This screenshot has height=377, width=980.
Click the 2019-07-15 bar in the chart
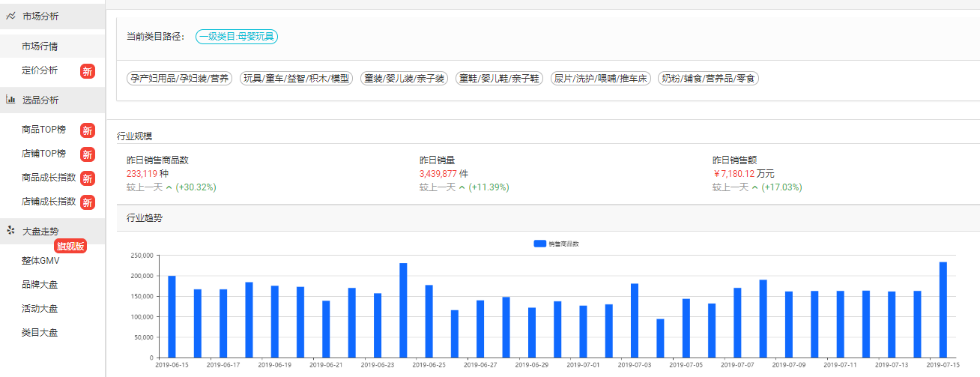tap(943, 310)
